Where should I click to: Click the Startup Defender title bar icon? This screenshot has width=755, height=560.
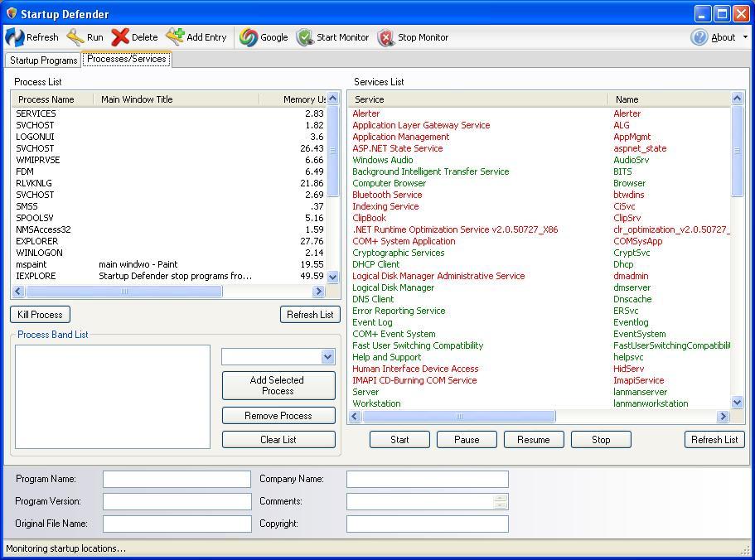point(12,13)
